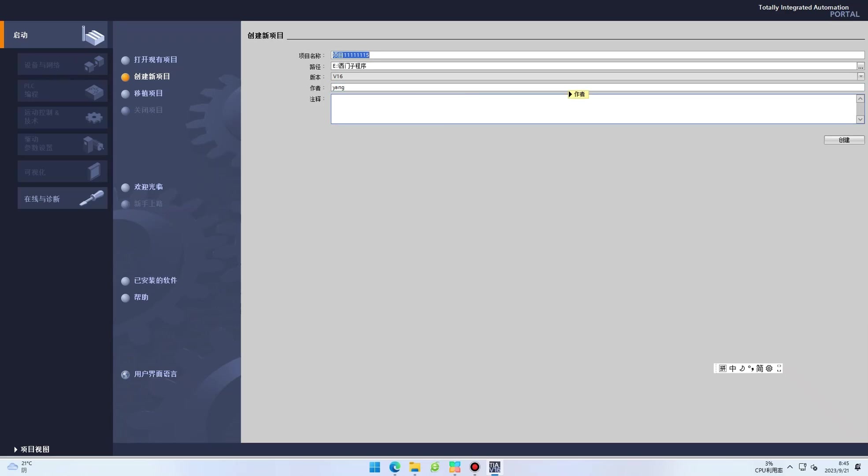The height and width of the screenshot is (476, 868).
Task: Click the comment box scroll up arrow
Action: (860, 99)
